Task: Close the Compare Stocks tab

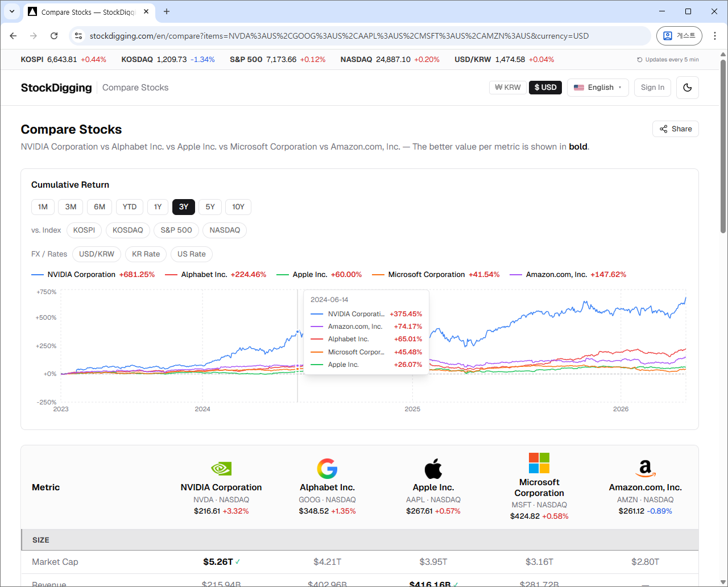Action: pyautogui.click(x=146, y=11)
